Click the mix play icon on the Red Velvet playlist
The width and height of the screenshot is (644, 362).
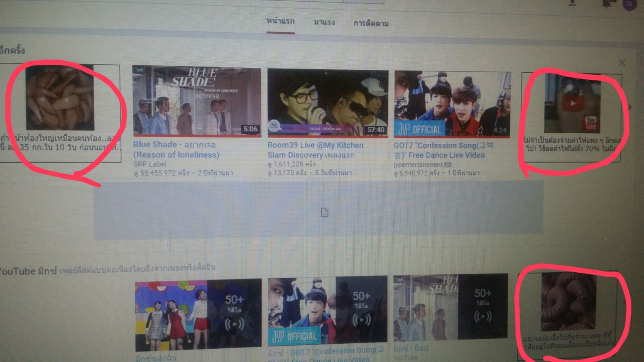(234, 324)
